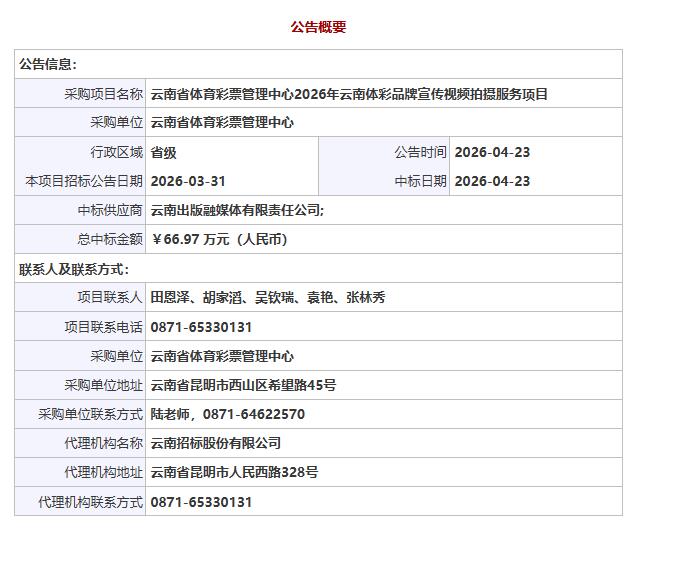Click the project contacts names list
This screenshot has height=563, width=679.
(267, 298)
